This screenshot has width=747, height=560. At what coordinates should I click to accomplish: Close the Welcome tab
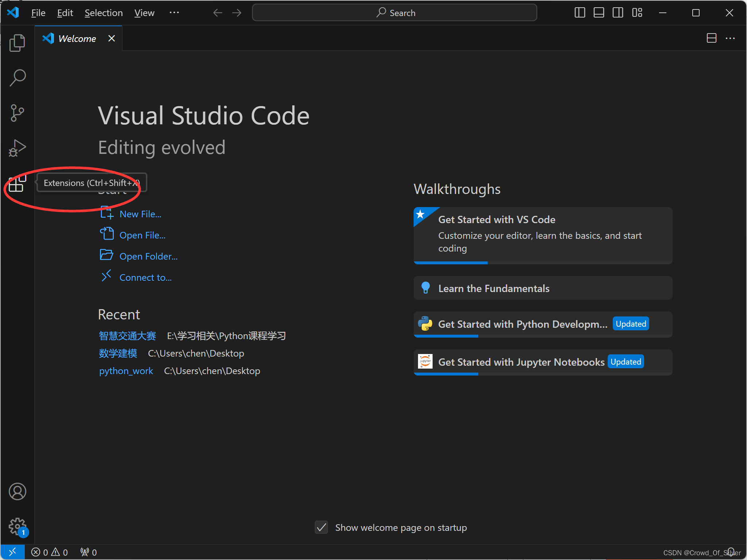[x=112, y=38]
